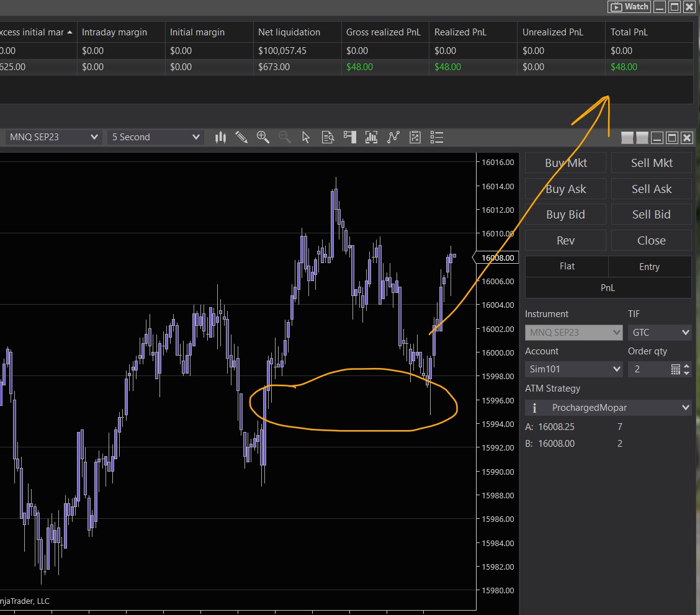Select the cursor pointer tool
Screen dimensions: 700x615
click(306, 137)
